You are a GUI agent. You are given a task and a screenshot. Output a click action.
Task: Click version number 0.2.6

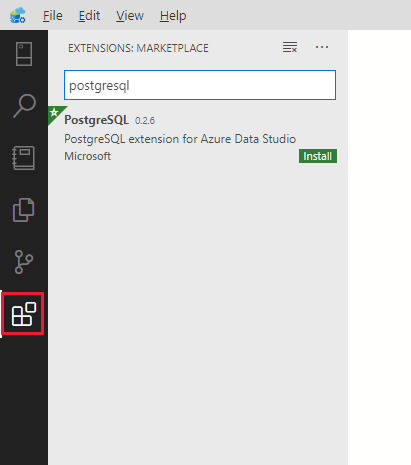coord(145,120)
